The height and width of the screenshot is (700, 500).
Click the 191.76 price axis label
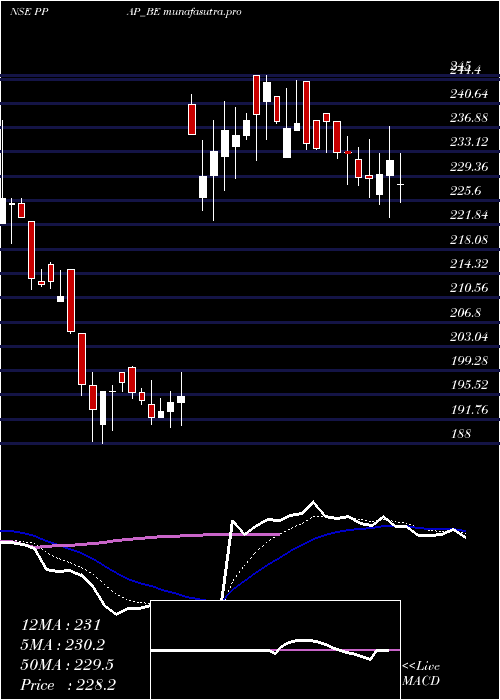click(x=468, y=409)
